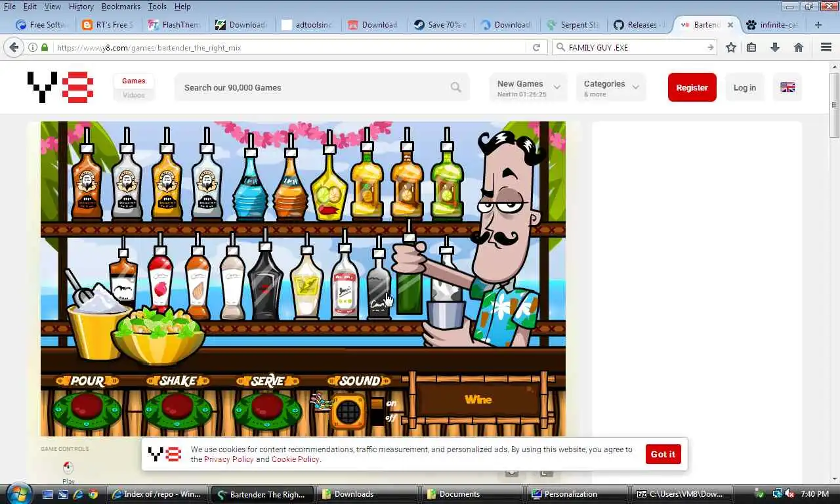Reload the page with the refresh icon
840x504 pixels.
pyautogui.click(x=536, y=47)
